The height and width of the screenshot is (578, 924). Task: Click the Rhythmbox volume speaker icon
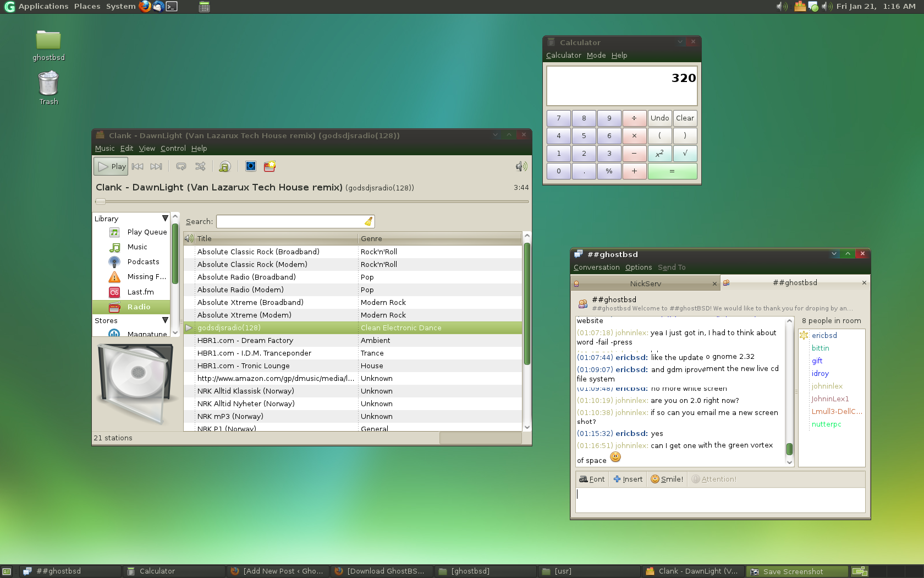point(521,166)
